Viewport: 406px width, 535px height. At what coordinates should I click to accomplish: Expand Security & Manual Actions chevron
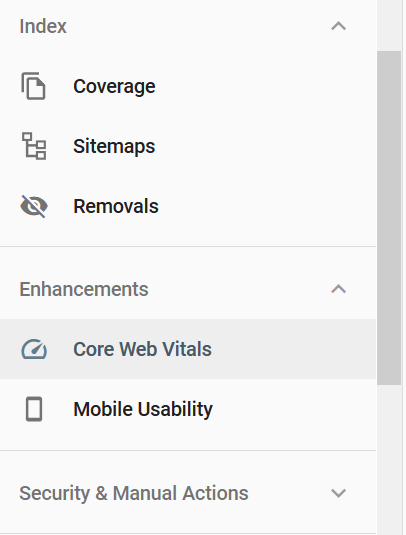(x=338, y=493)
